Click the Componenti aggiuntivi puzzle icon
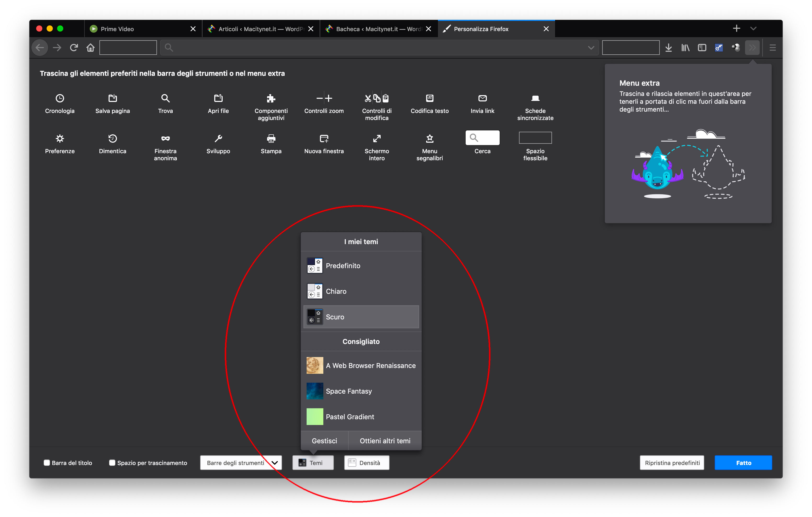This screenshot has width=812, height=517. [271, 98]
